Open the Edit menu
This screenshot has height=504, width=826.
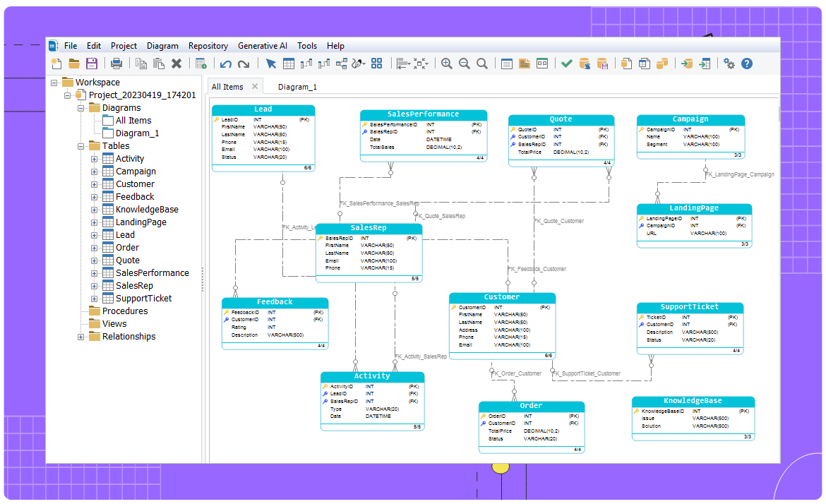coord(94,46)
